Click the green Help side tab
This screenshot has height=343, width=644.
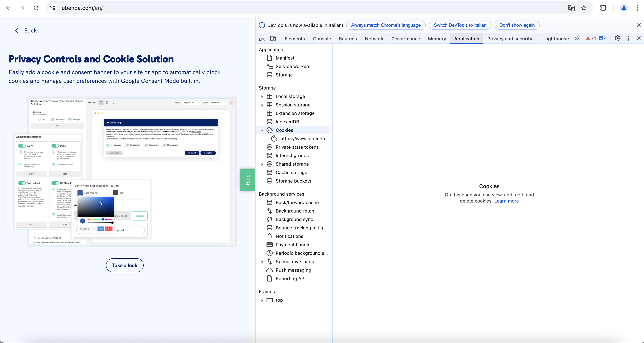[x=247, y=180]
